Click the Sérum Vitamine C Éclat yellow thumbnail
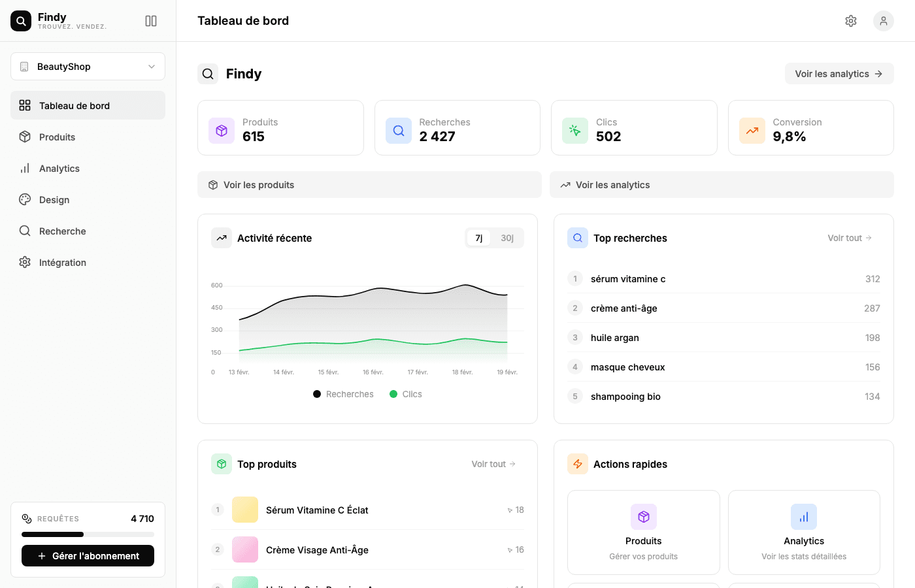Viewport: 915px width, 588px height. point(245,510)
